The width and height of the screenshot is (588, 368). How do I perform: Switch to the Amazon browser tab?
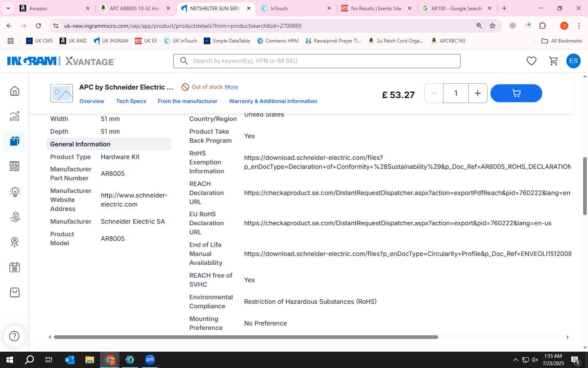55,8
